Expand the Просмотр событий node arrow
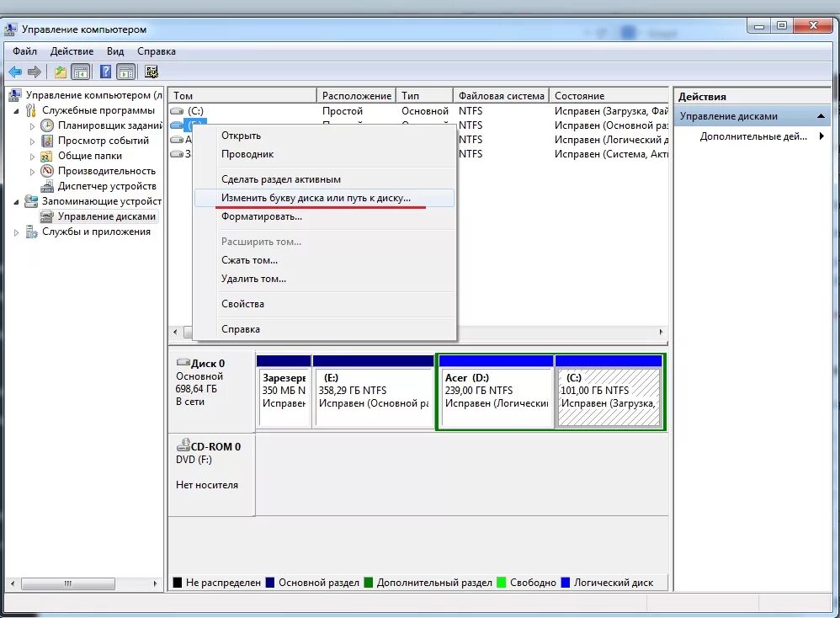 [32, 141]
